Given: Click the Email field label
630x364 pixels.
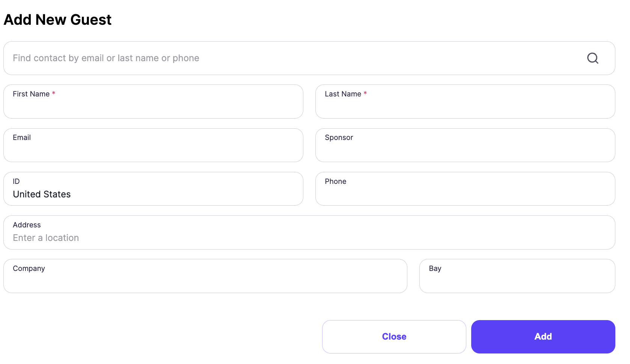Looking at the screenshot, I should (x=22, y=137).
